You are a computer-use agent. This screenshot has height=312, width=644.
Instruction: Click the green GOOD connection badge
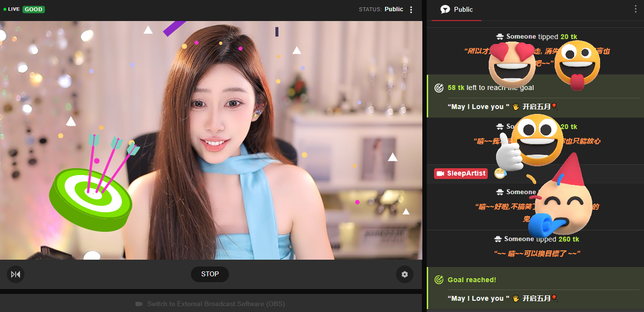pos(34,9)
